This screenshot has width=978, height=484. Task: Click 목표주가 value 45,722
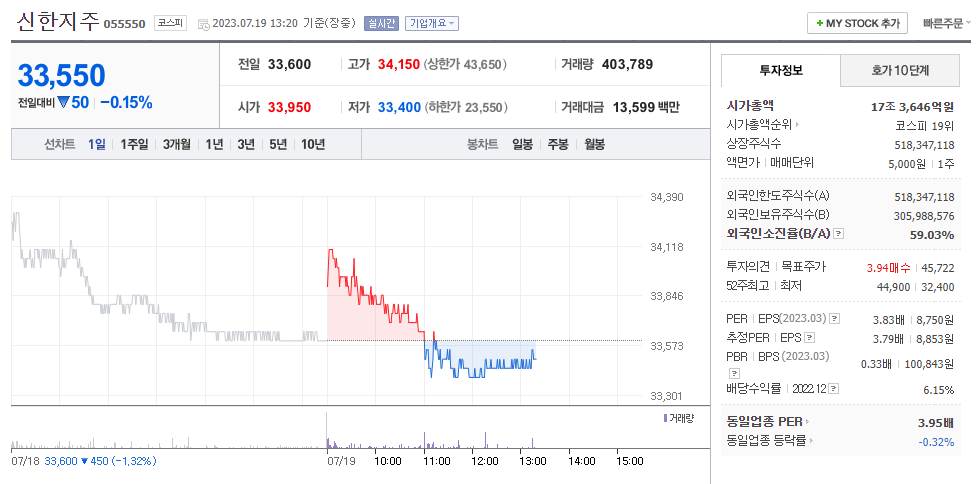pos(939,268)
